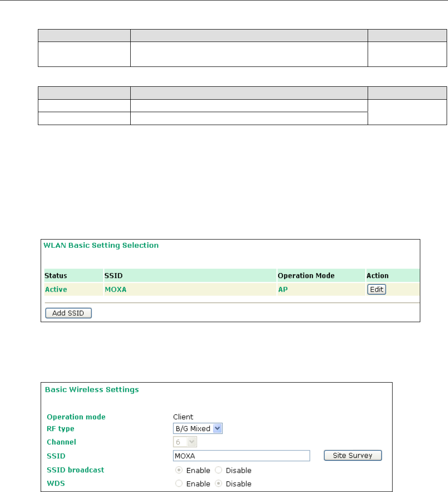Click the Channel label
448x492 pixels.
[61, 442]
